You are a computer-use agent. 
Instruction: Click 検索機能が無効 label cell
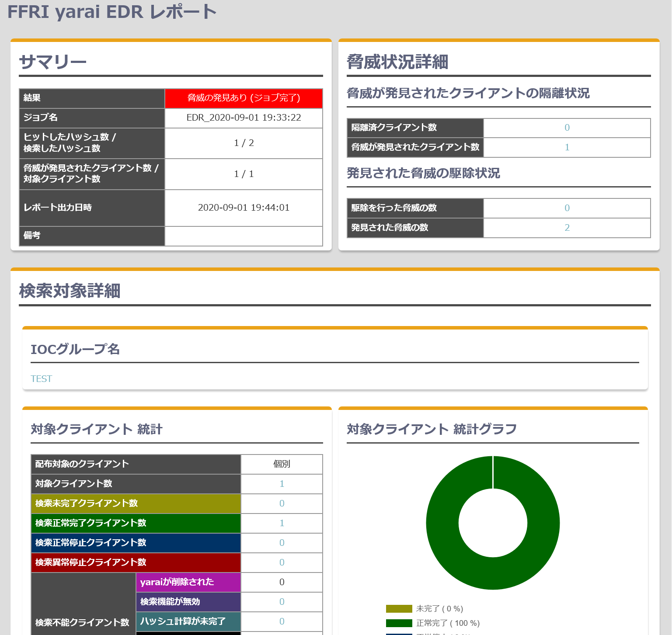tap(188, 602)
